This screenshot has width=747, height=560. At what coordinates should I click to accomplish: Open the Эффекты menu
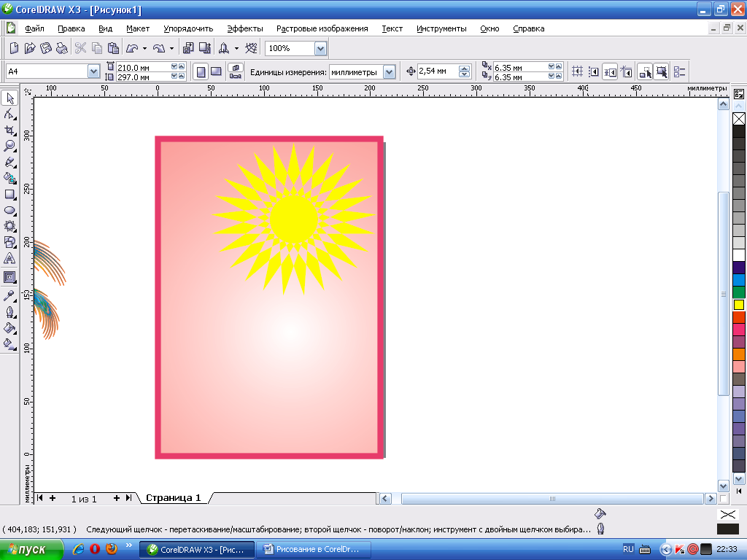[x=244, y=28]
